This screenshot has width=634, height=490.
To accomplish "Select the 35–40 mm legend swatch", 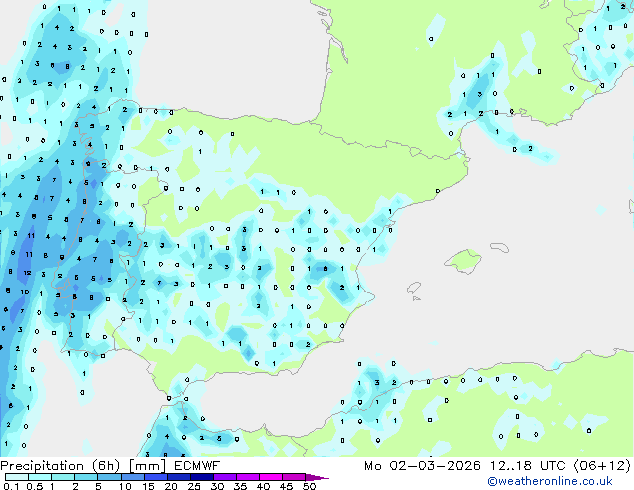I will click(x=248, y=477).
